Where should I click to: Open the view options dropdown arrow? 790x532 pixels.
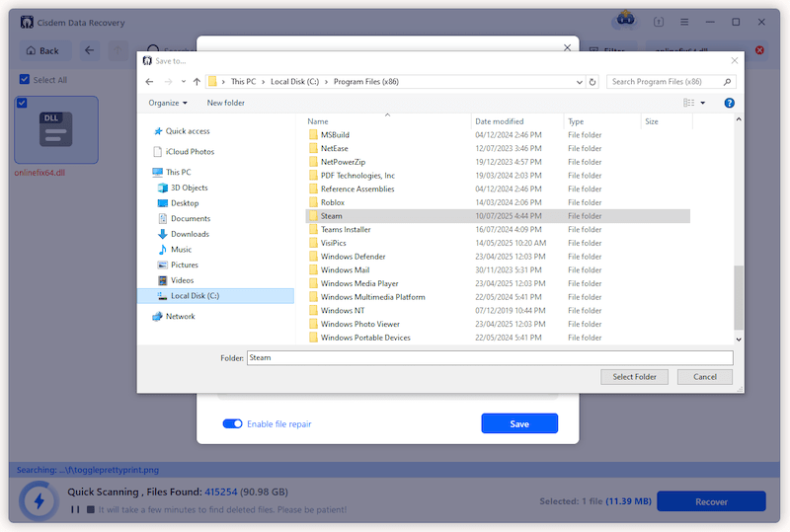tap(702, 103)
